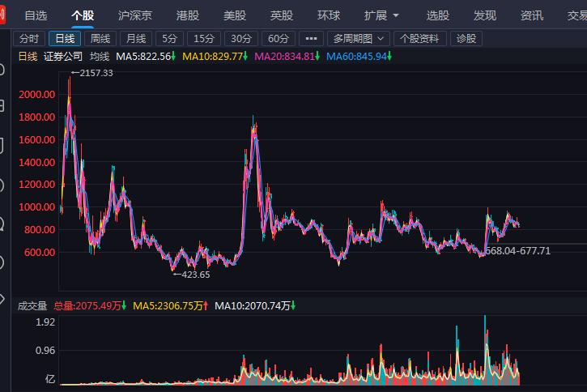Switch to 沪深京 market tab
Image resolution: width=587 pixels, height=392 pixels.
click(135, 15)
